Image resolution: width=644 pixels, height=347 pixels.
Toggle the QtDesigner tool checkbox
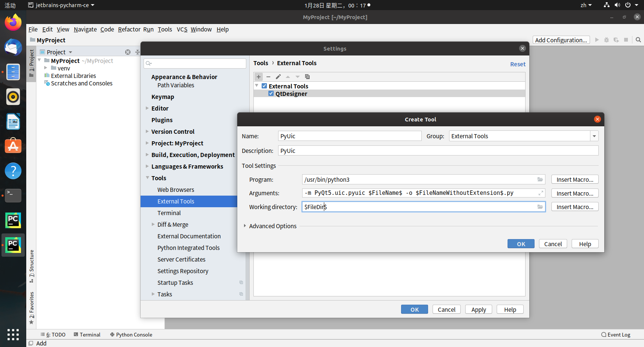coord(271,93)
